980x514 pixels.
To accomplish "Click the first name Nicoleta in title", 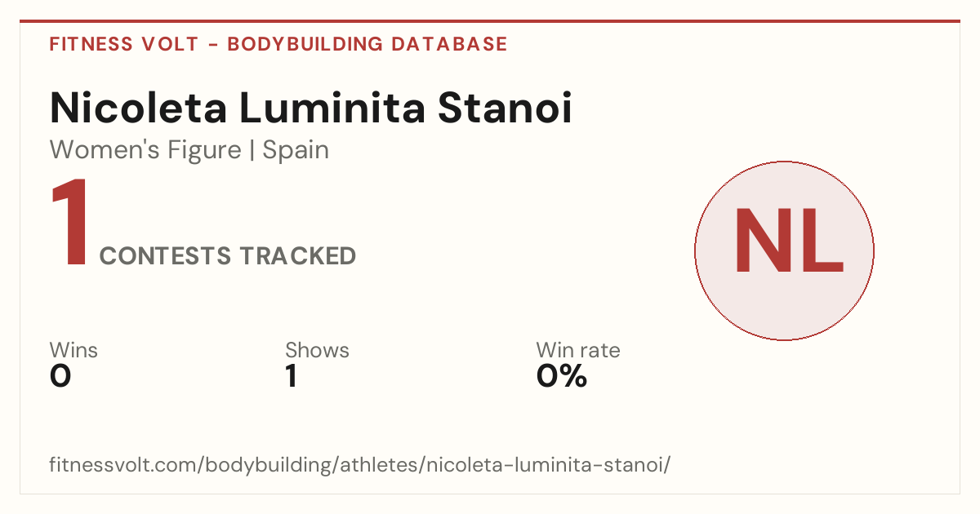I will 136,109.
